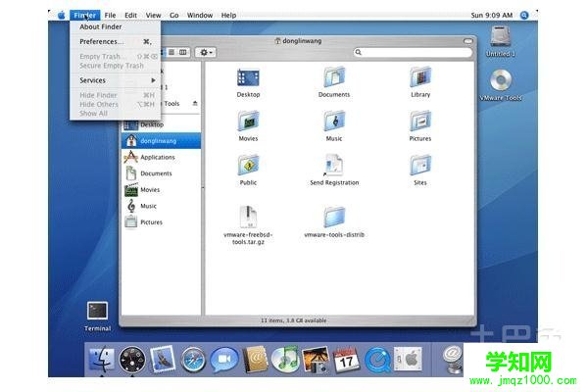
Task: Select the vmware-tools-distrib folder
Action: click(334, 217)
